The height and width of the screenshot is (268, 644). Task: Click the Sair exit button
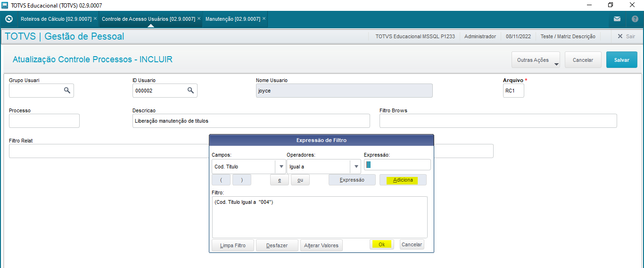(x=626, y=36)
